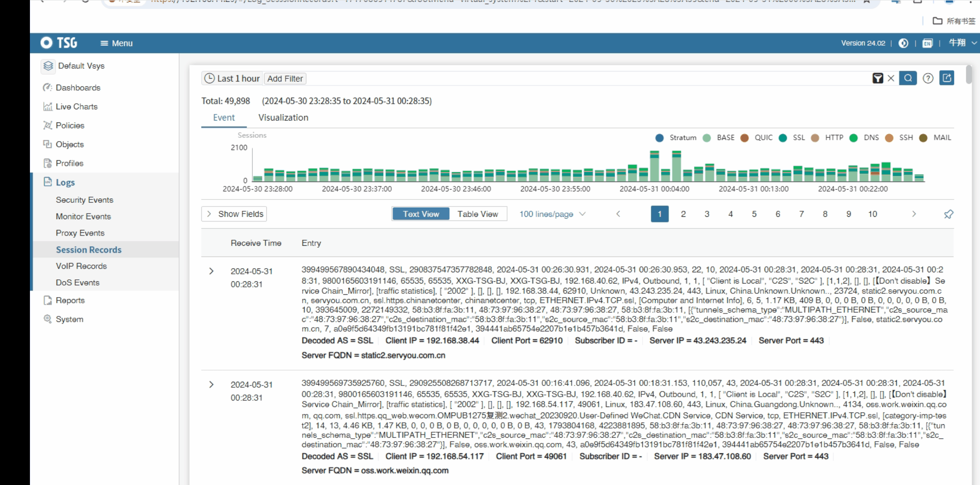The image size is (980, 485).
Task: Open the 100 lines/page dropdown
Action: coord(552,214)
